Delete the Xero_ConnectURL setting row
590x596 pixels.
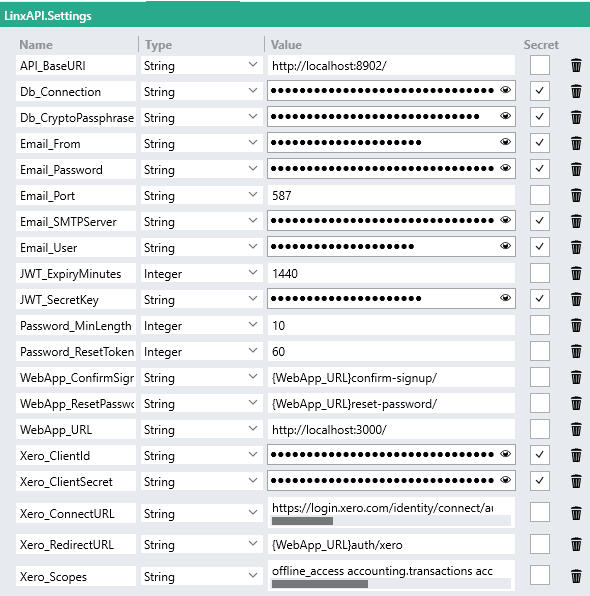tap(576, 513)
